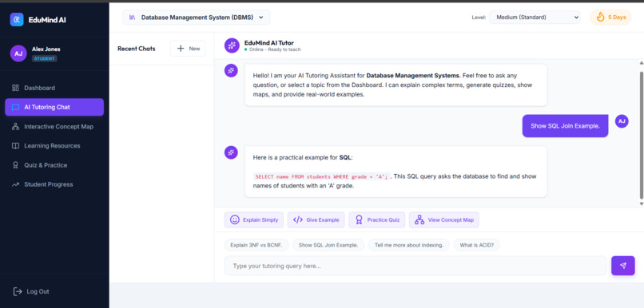Screen dimensions: 644x308
Task: Select AI Tutoring Chat menu item
Action: 54,107
